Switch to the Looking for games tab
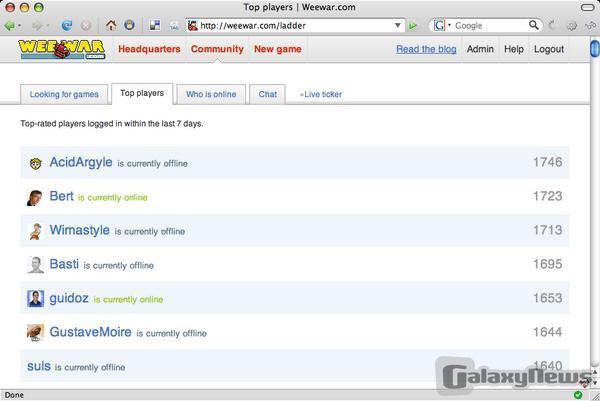The image size is (600, 401). (64, 94)
